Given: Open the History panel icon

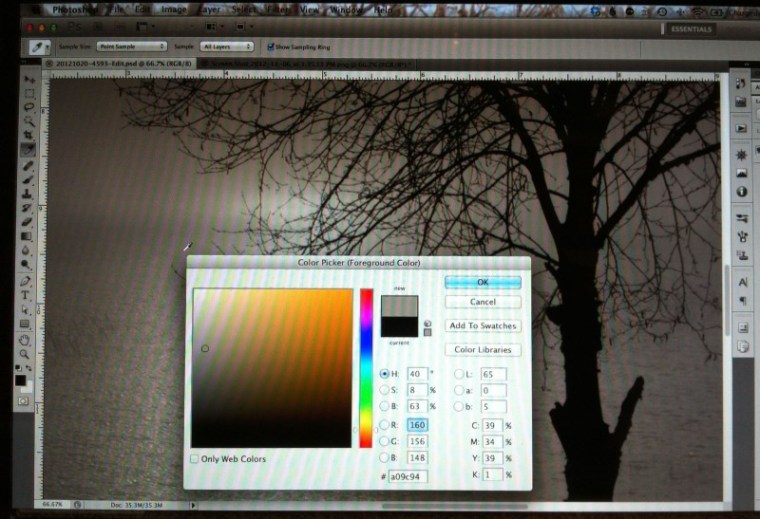Looking at the screenshot, I should pyautogui.click(x=740, y=84).
